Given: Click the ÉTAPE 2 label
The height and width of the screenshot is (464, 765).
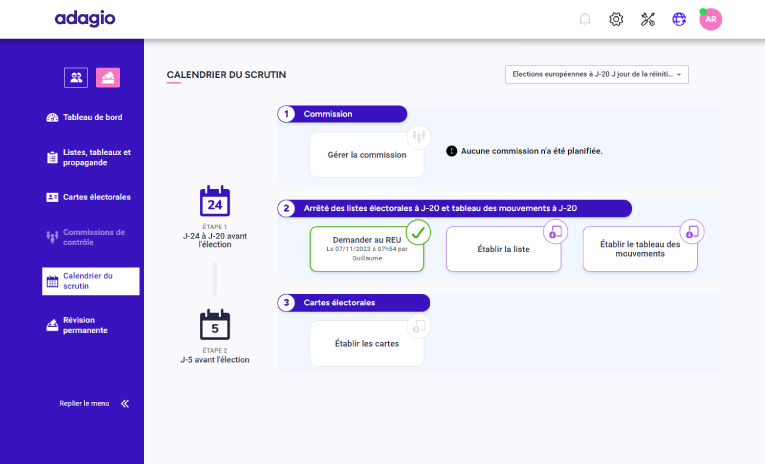Looking at the screenshot, I should pyautogui.click(x=215, y=350).
